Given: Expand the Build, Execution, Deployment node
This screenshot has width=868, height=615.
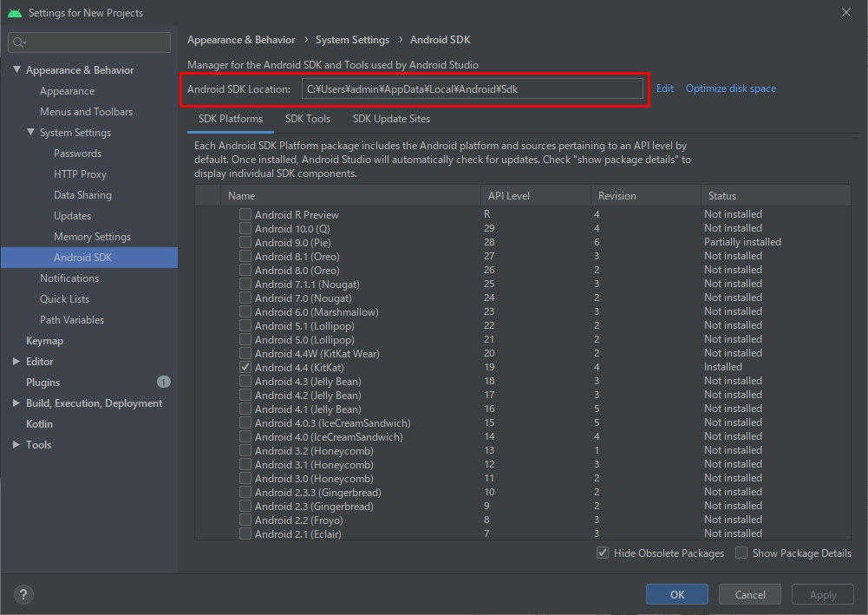Looking at the screenshot, I should click(x=16, y=403).
